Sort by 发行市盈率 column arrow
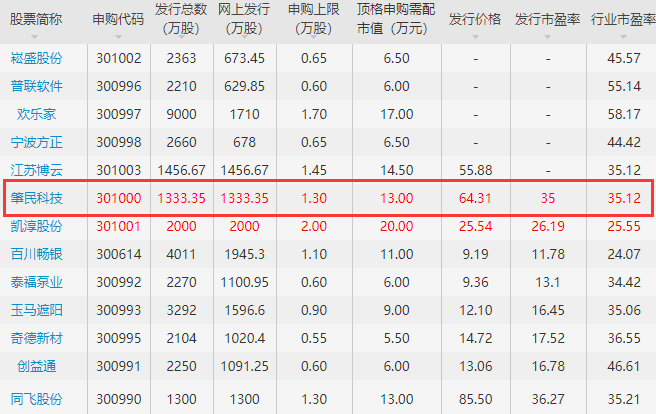The height and width of the screenshot is (414, 656). (x=548, y=37)
